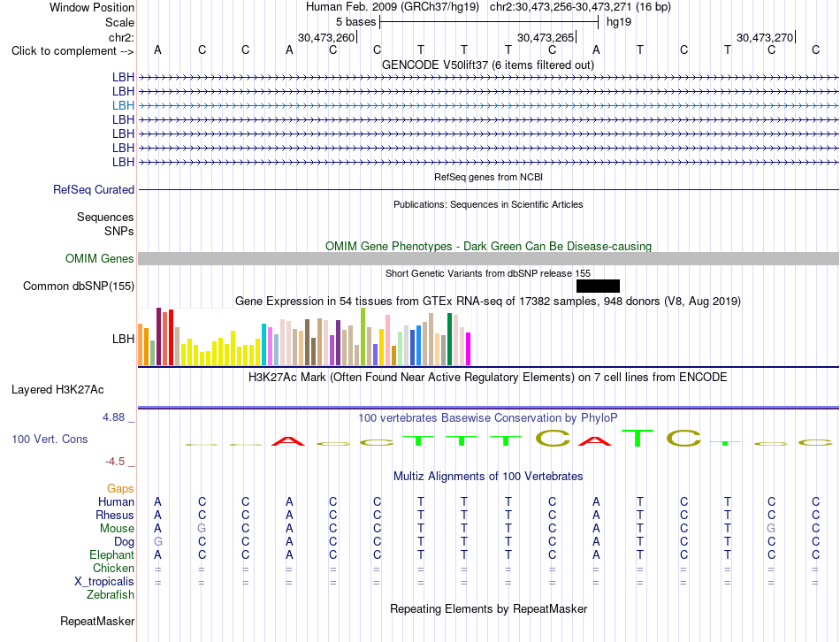
Task: Select the Window Position label
Action: pyautogui.click(x=92, y=7)
